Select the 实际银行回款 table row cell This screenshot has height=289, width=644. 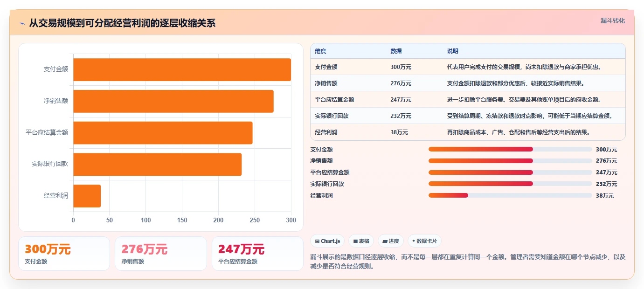tap(332, 116)
